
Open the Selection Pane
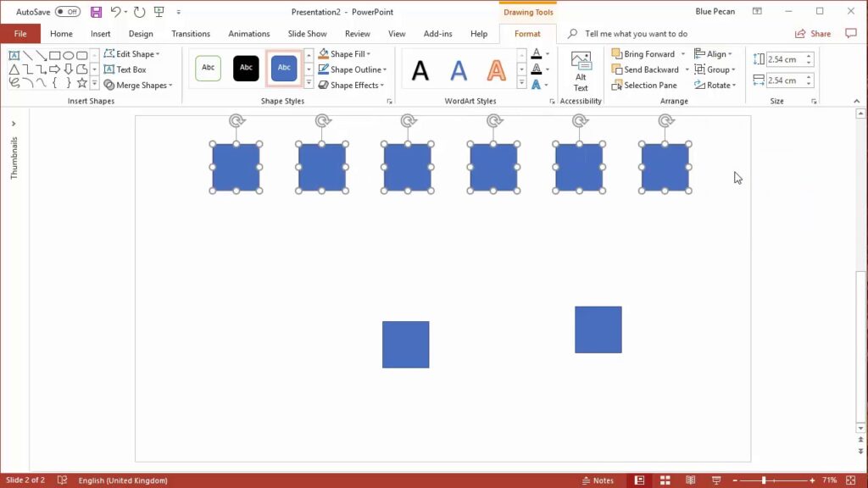pos(648,85)
